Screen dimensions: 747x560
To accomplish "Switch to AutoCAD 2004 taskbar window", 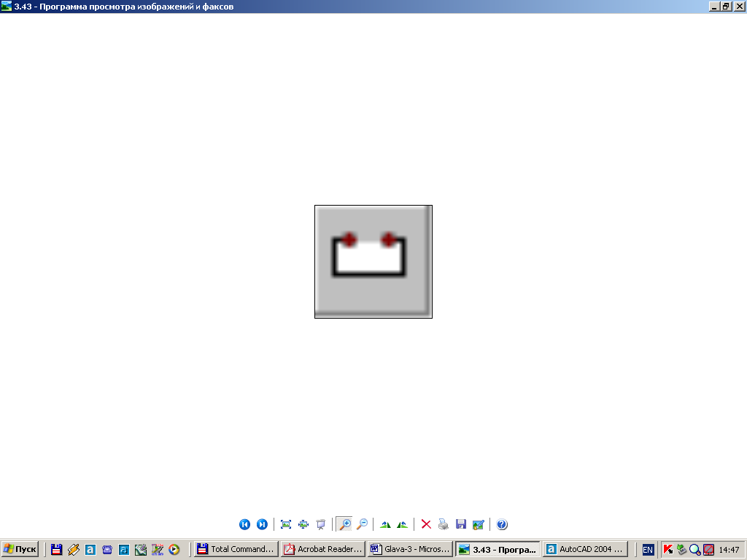I will [584, 549].
